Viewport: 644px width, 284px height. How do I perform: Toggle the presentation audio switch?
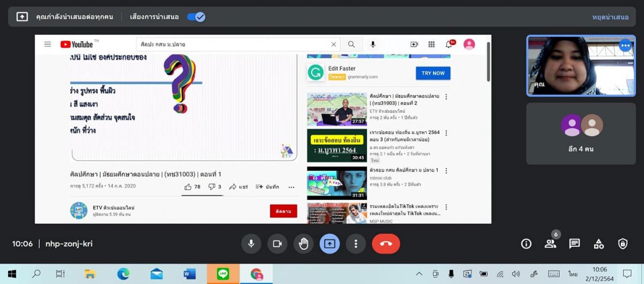(x=196, y=17)
